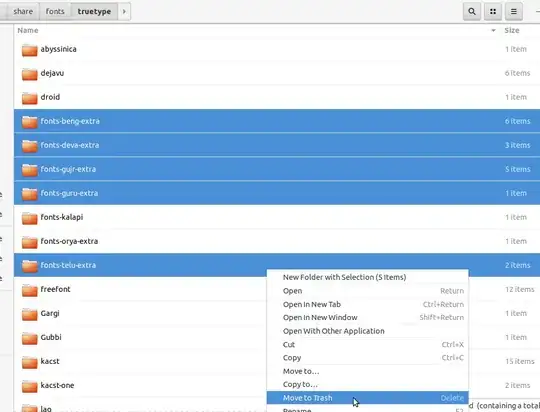Go to the share path segment

coord(23,11)
